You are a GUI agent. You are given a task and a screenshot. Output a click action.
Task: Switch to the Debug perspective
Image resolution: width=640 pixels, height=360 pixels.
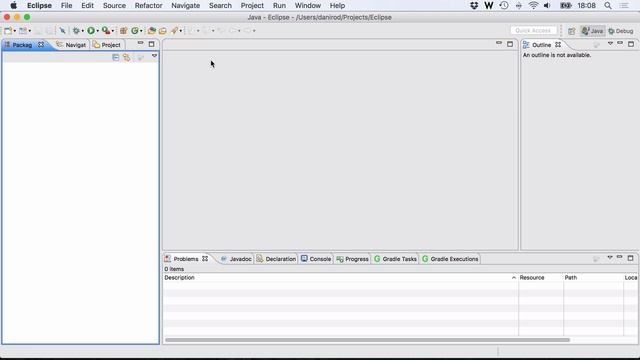coord(620,31)
